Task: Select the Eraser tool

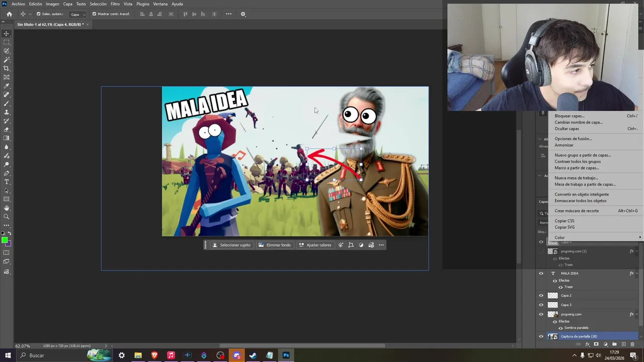Action: pyautogui.click(x=7, y=129)
